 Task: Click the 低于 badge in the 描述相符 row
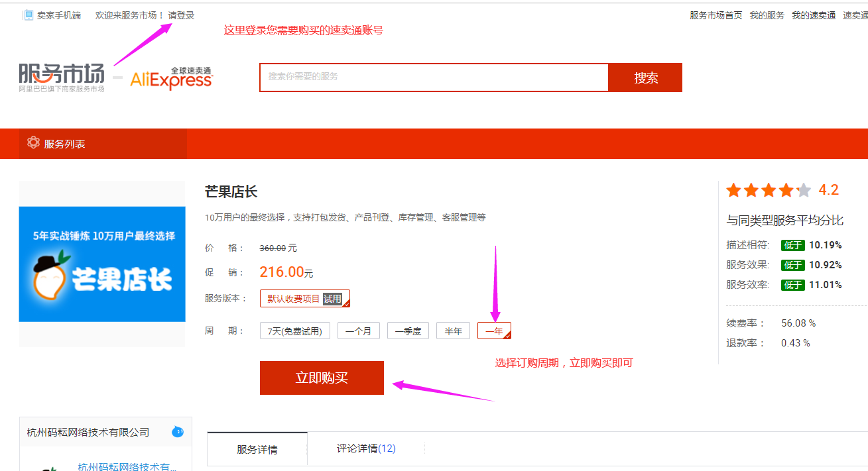coord(793,245)
